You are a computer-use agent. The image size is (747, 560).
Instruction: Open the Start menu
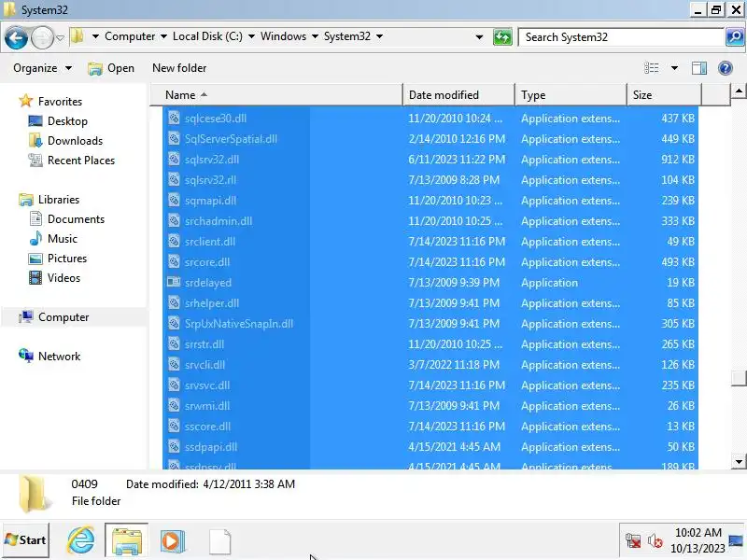[x=26, y=540]
